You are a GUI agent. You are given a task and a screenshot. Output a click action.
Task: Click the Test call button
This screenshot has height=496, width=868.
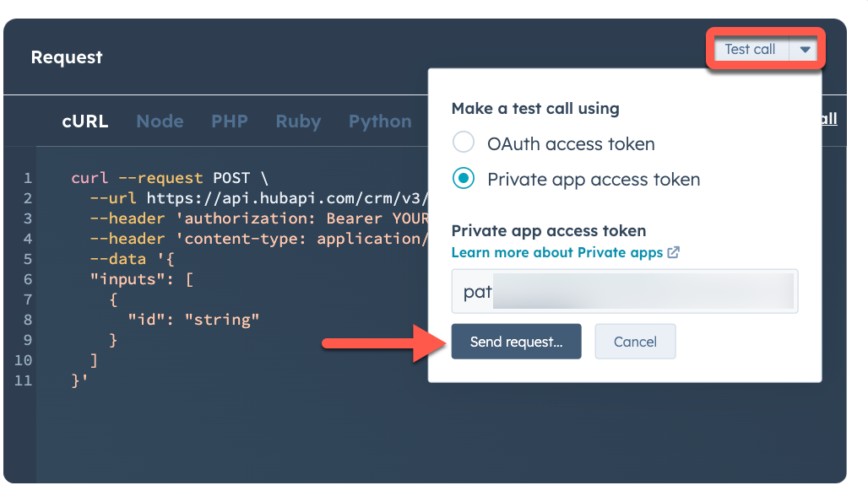750,49
